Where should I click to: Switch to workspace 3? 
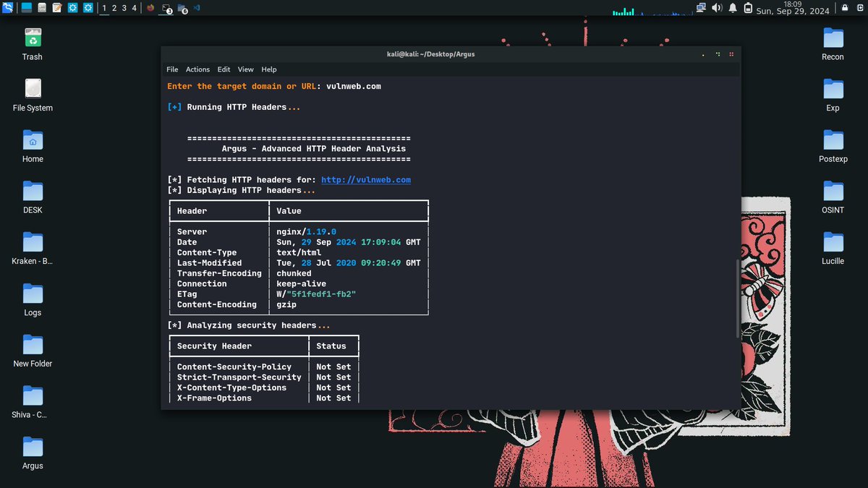coord(123,8)
